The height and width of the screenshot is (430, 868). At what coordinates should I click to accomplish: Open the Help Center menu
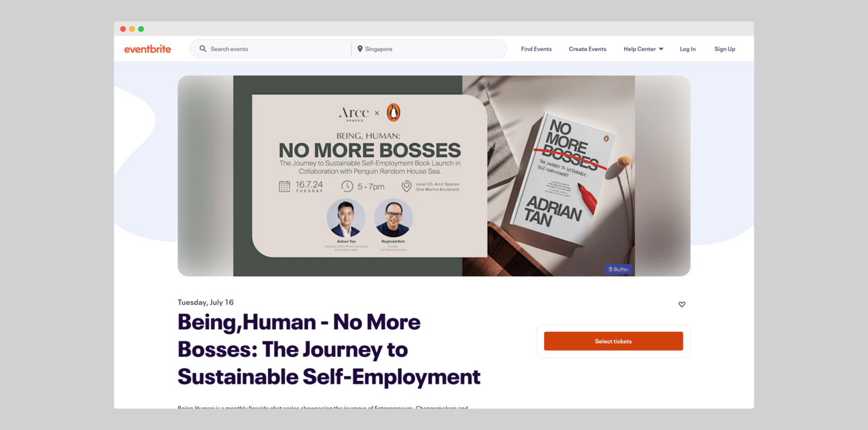644,49
